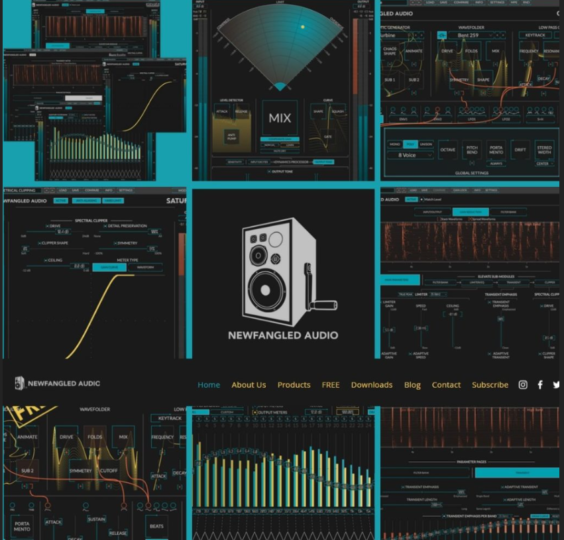Click the yellow dot on radar display
This screenshot has height=540, width=564.
pos(303,27)
